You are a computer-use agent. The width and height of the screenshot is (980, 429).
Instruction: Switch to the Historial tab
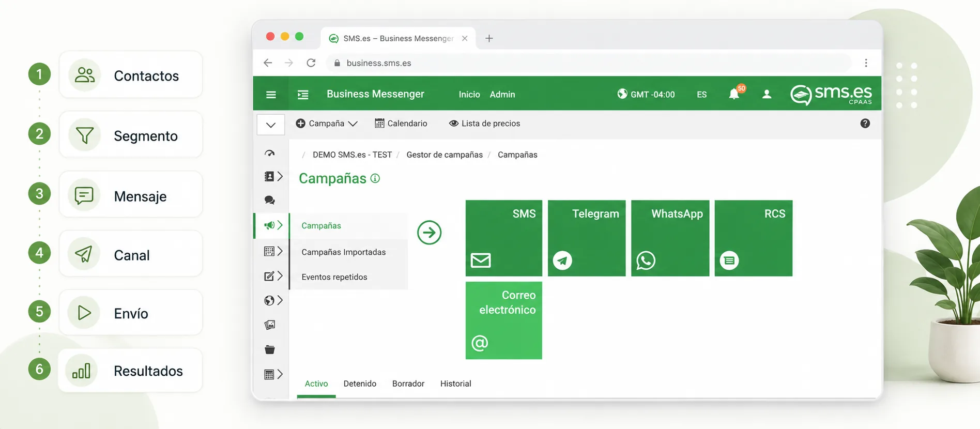pos(456,384)
